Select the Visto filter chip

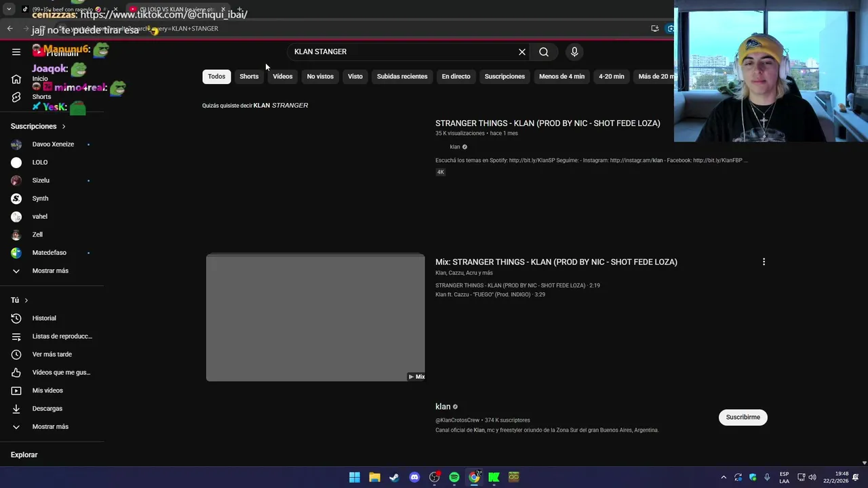tap(355, 77)
